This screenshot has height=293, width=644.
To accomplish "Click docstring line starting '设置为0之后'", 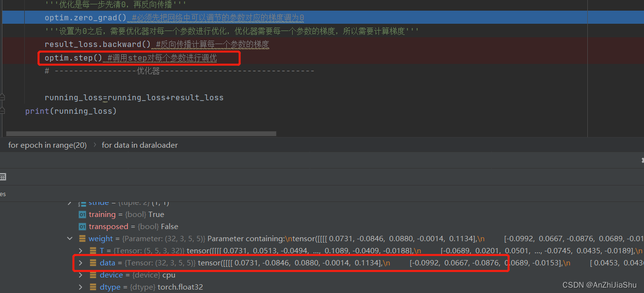I will click(232, 31).
